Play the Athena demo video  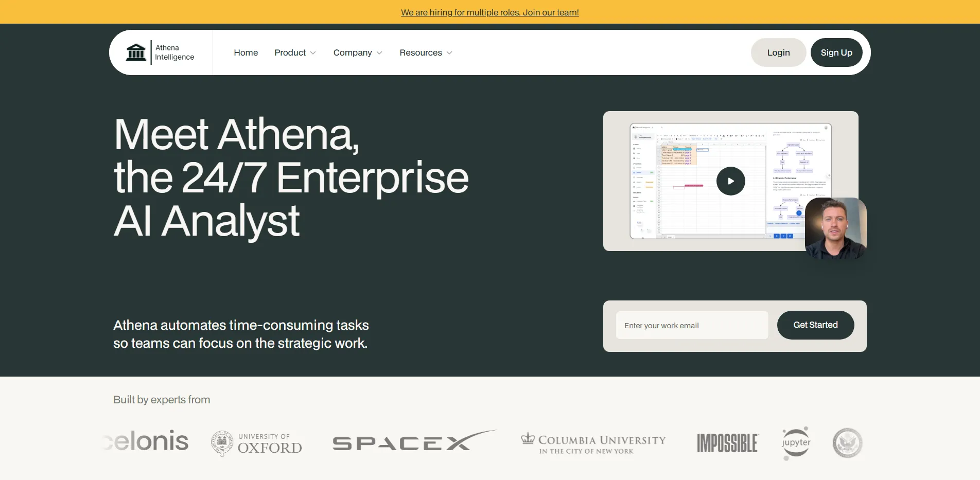coord(730,181)
